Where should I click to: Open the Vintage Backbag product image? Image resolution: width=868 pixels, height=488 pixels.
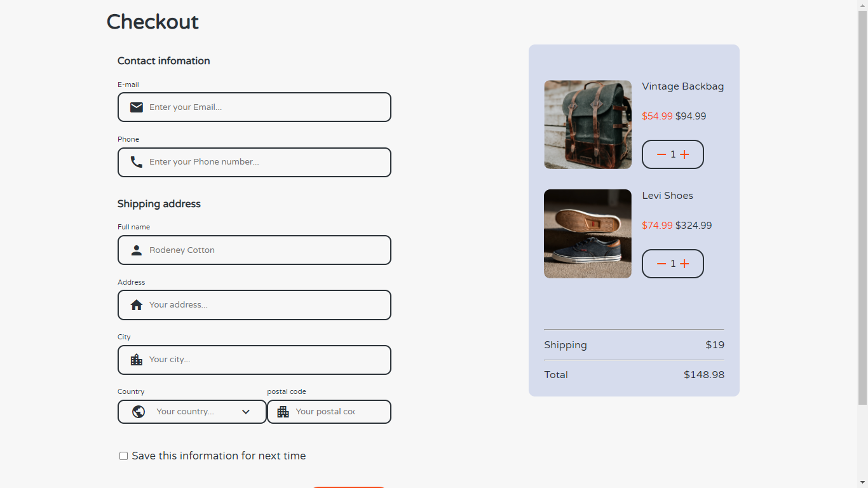point(588,125)
